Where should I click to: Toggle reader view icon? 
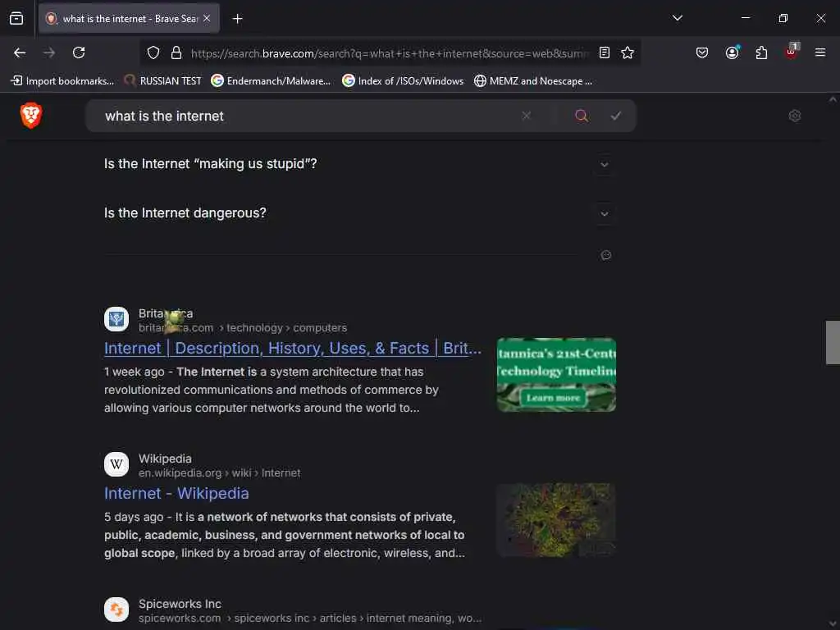tap(605, 52)
